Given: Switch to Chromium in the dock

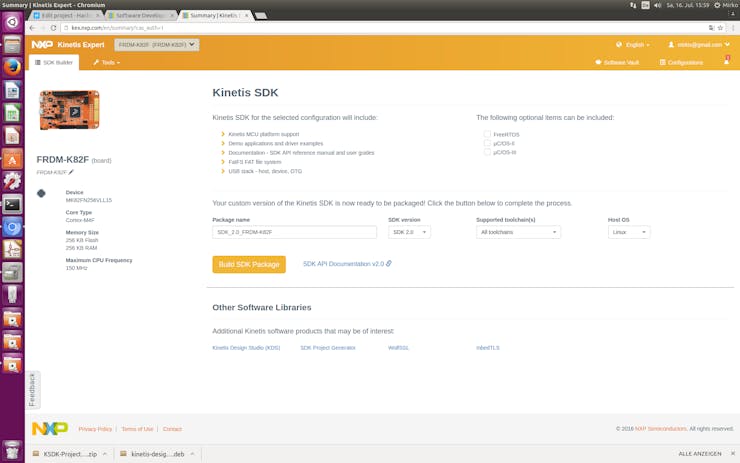Looking at the screenshot, I should 12,227.
